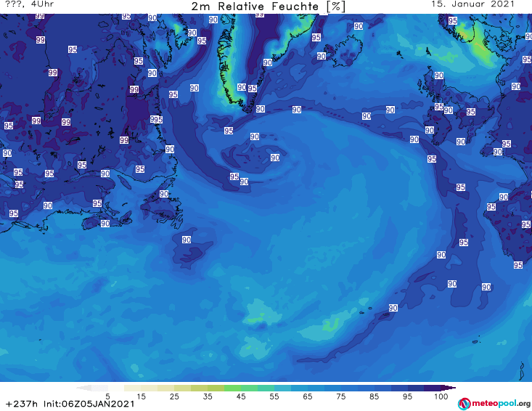Click the legend value '55'

coord(274,396)
